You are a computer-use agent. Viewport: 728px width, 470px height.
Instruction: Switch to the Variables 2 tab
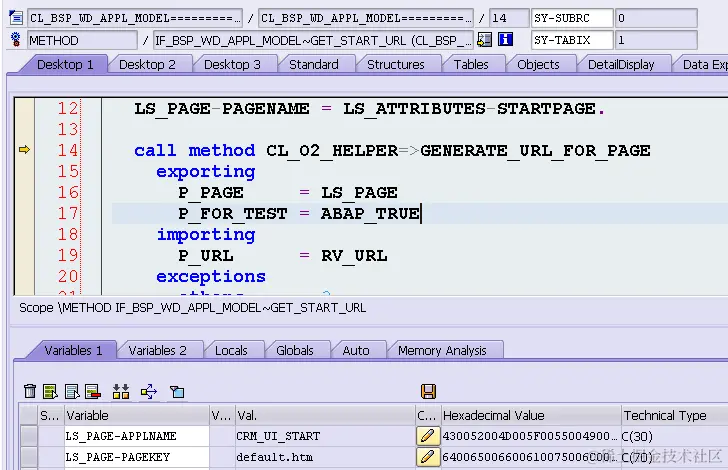pos(157,351)
